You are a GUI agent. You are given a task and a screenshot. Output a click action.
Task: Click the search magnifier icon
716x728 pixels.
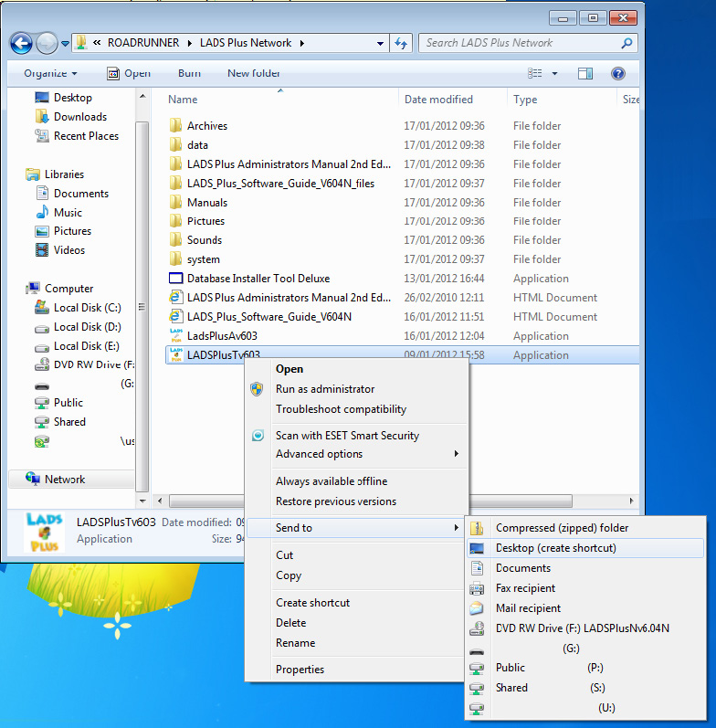[x=626, y=43]
